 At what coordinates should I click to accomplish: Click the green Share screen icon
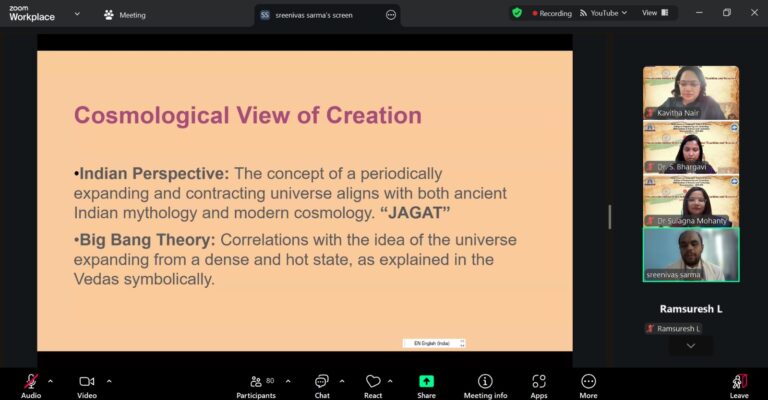coord(426,381)
